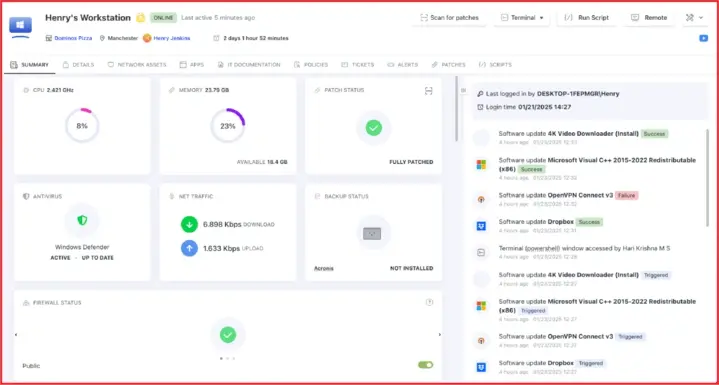Viewport: 719px width, 385px height.
Task: Click the Backup Status drive icon
Action: pos(372,234)
